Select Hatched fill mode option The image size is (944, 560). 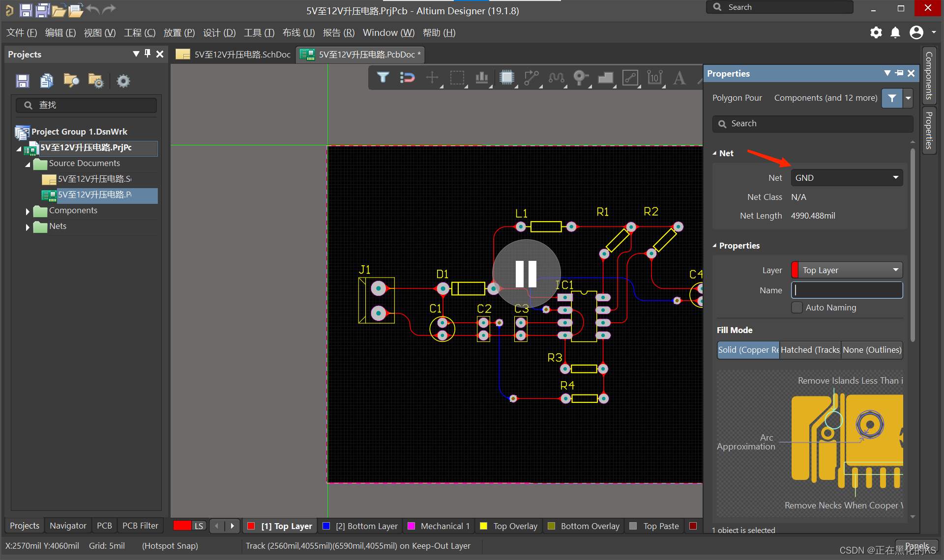(x=810, y=350)
